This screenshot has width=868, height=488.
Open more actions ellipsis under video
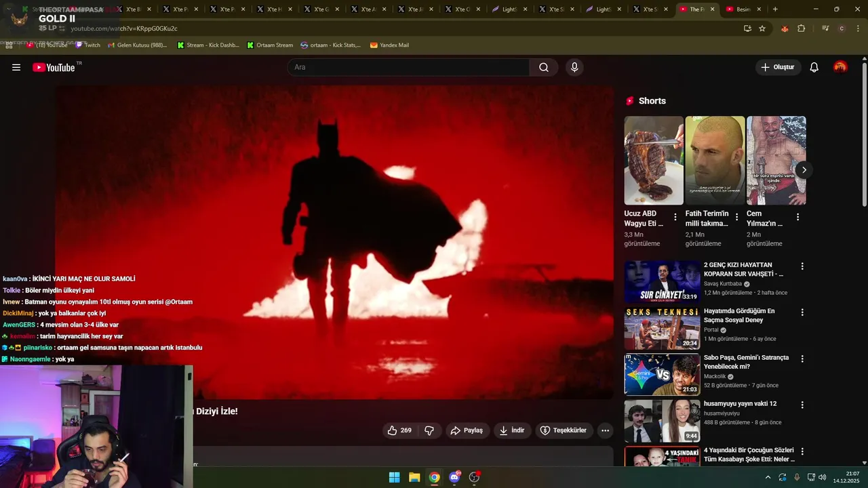coord(606,430)
